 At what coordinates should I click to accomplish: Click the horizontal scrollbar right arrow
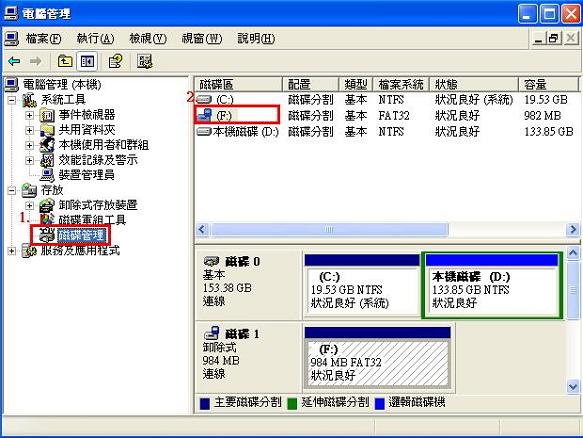click(x=573, y=229)
